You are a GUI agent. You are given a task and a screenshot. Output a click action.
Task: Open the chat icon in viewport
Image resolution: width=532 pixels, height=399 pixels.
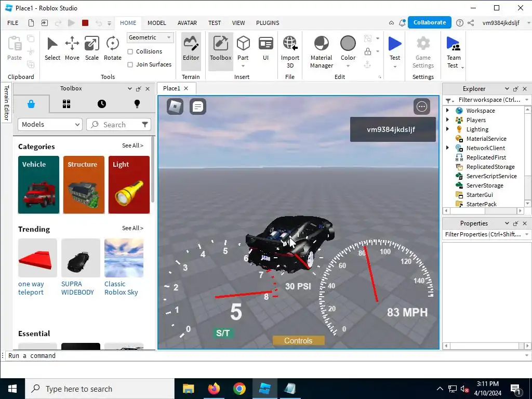pyautogui.click(x=198, y=107)
